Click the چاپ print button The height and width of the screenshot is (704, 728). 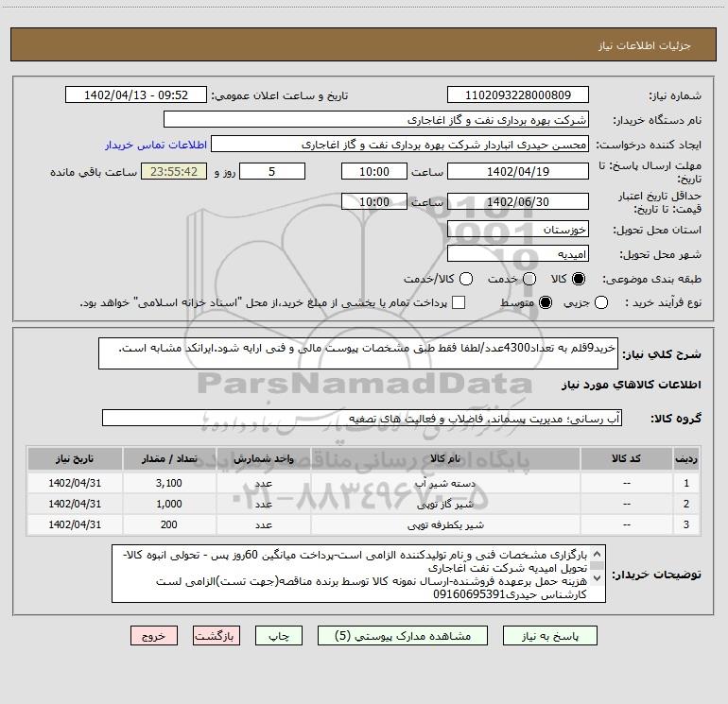coord(279,636)
